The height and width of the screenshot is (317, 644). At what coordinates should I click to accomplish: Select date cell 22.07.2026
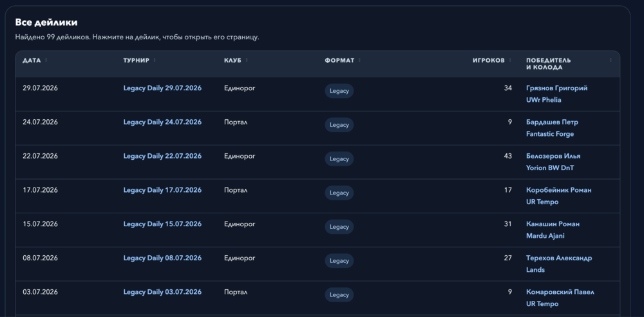click(40, 156)
